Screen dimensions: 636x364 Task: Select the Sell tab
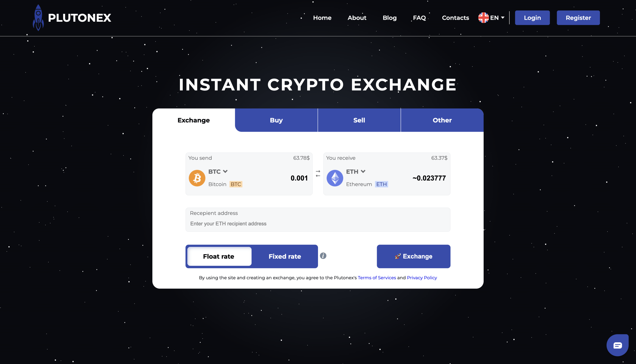[359, 120]
